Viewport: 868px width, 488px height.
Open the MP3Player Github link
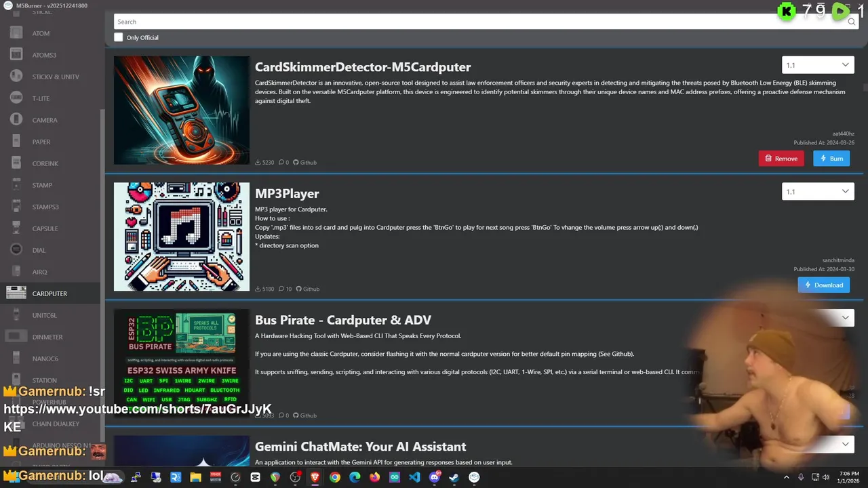pyautogui.click(x=308, y=289)
